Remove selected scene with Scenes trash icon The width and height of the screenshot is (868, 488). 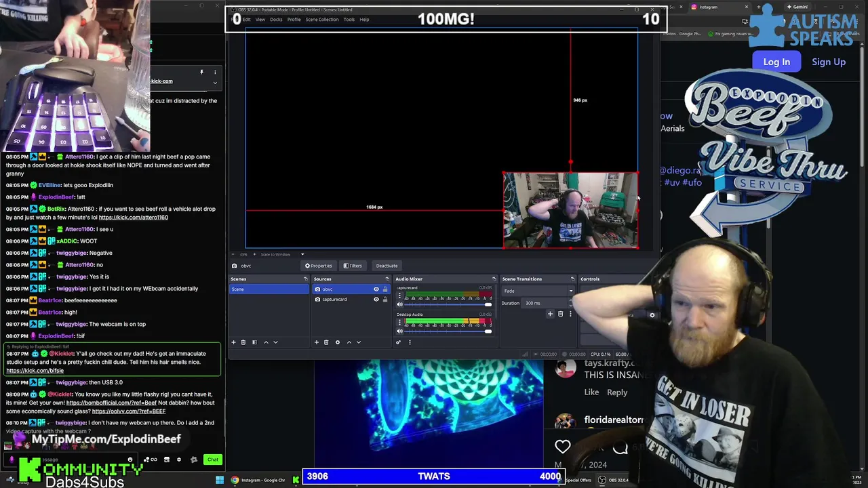coord(243,342)
